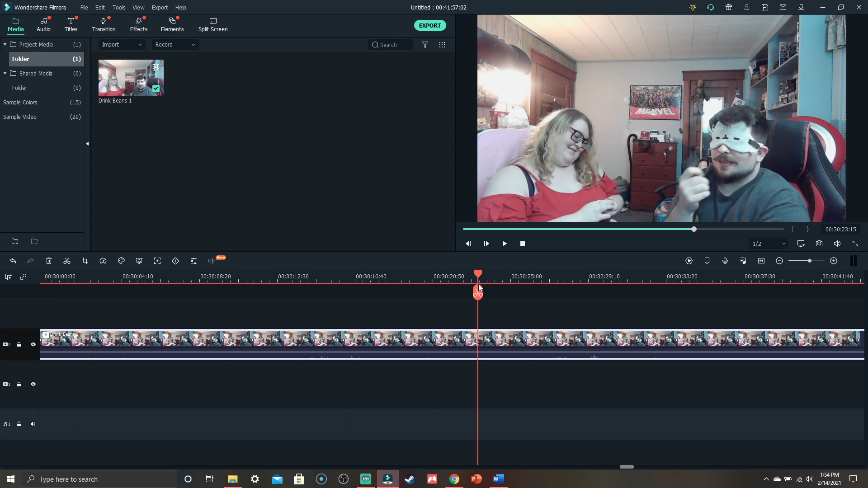Enter fullscreen preview with the expand icon

pyautogui.click(x=855, y=244)
